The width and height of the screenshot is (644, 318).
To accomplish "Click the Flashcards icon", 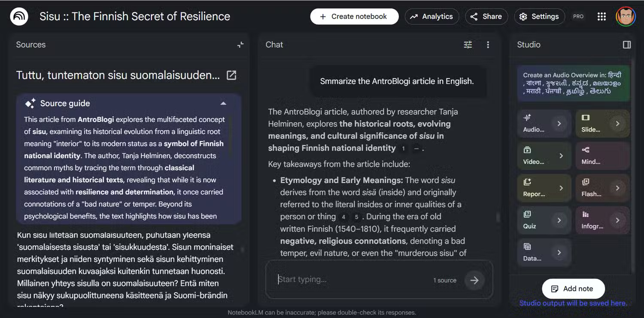I will click(x=586, y=182).
